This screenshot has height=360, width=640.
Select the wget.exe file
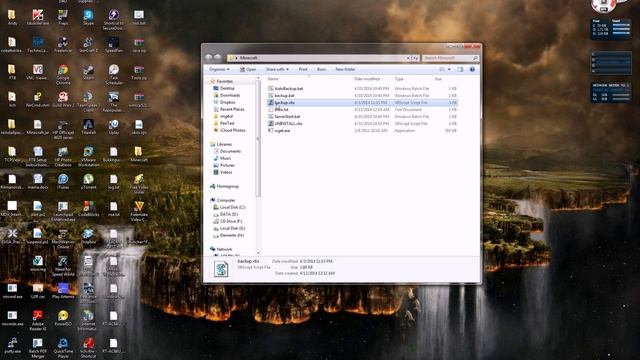tap(282, 131)
